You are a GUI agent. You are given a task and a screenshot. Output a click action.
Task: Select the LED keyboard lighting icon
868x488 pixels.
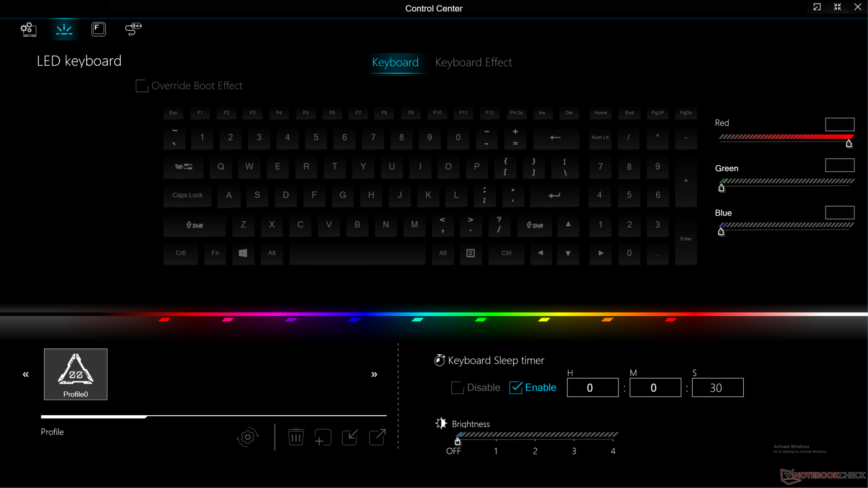pos(64,29)
